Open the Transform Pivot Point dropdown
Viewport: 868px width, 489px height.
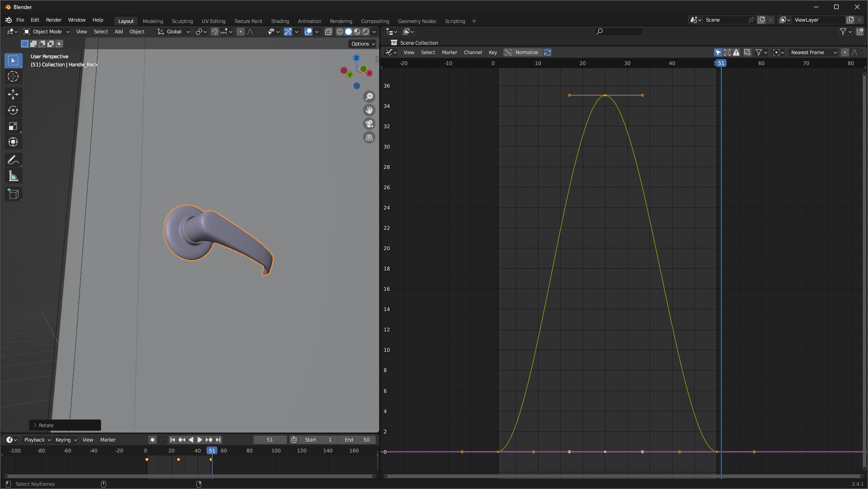[x=200, y=32]
